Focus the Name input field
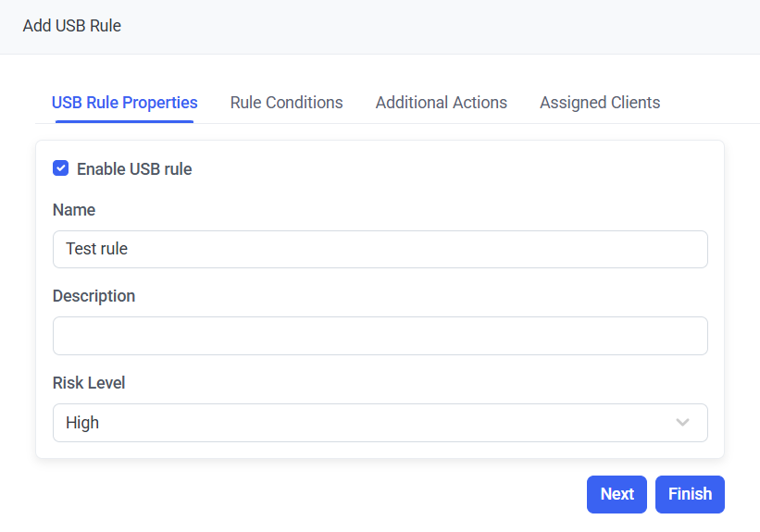The width and height of the screenshot is (760, 532). point(380,250)
